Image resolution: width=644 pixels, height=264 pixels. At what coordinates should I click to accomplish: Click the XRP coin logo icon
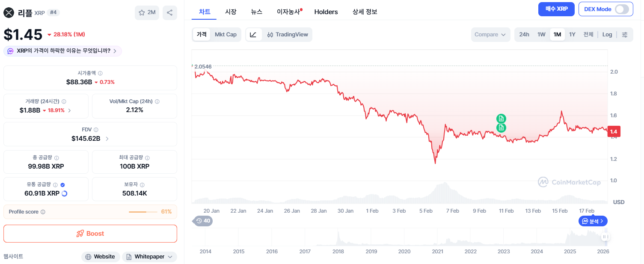tap(9, 13)
